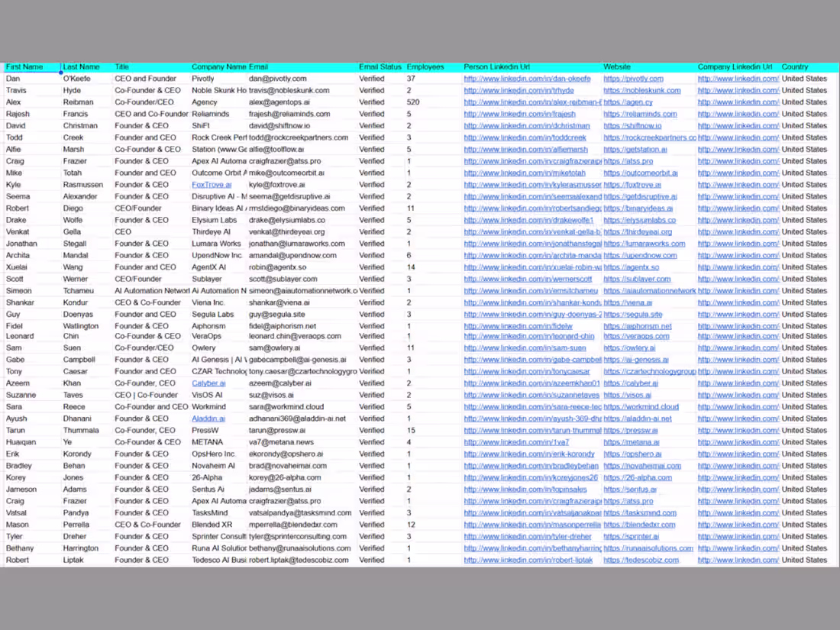The height and width of the screenshot is (630, 840).
Task: Open the FoxTrove.ai company link
Action: (x=212, y=185)
